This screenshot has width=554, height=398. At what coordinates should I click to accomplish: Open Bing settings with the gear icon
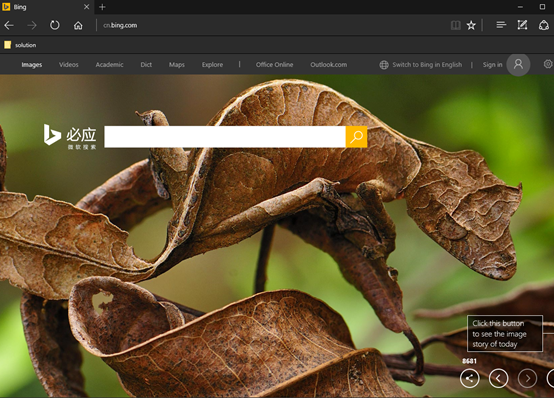tap(548, 64)
